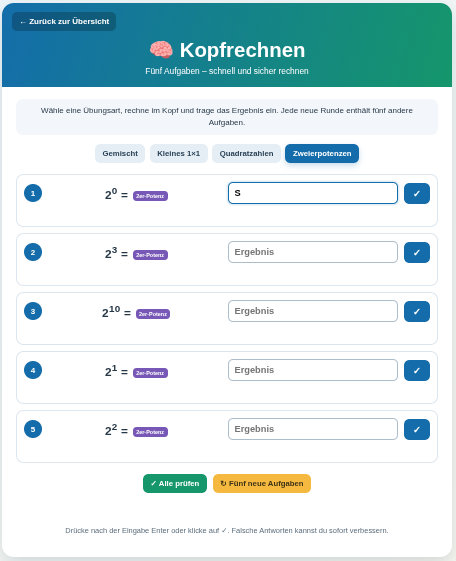
Task: Check answer for 2³ with checkmark button
Action: tap(417, 253)
